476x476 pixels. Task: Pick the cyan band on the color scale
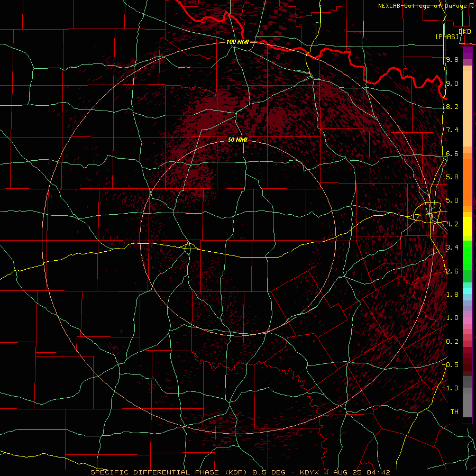point(467,291)
